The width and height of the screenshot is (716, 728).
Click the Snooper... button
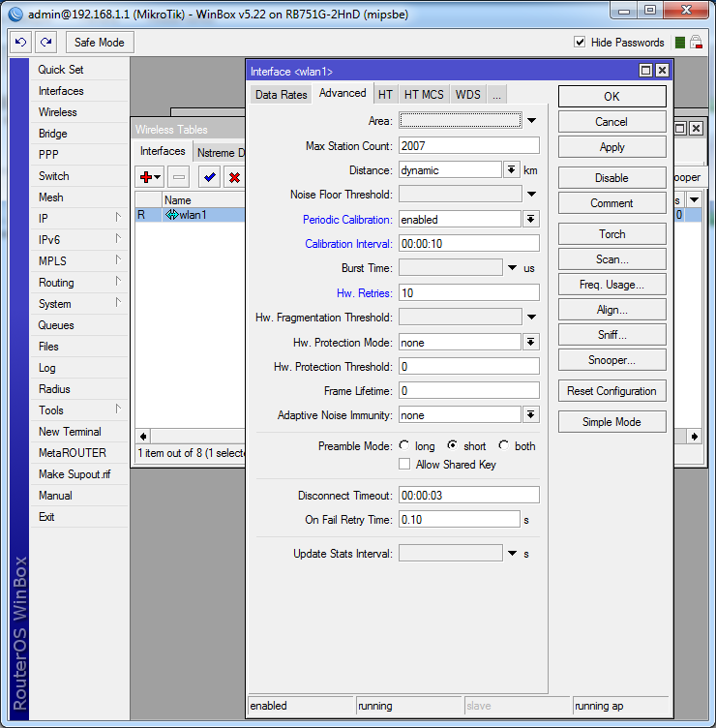pyautogui.click(x=612, y=360)
